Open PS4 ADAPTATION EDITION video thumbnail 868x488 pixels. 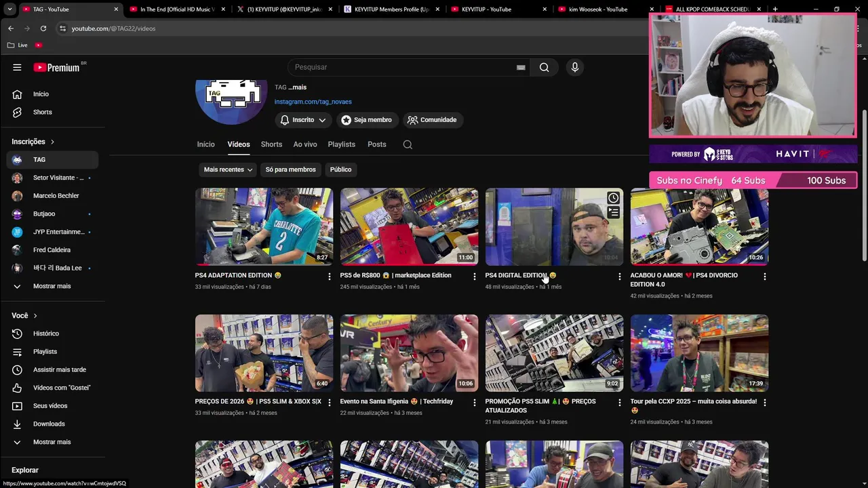[x=264, y=226]
